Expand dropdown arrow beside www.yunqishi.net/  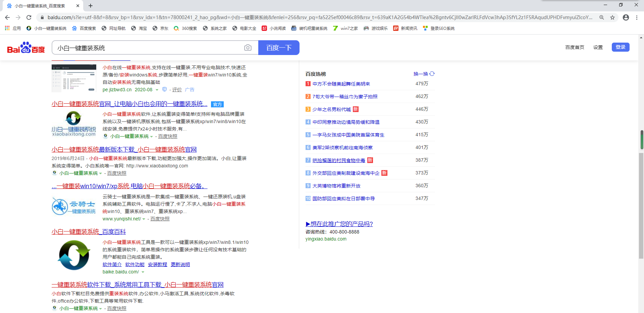(144, 219)
